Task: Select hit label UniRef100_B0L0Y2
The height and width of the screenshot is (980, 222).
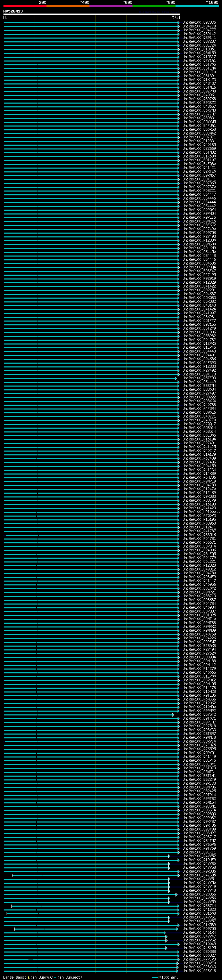Action: click(199, 588)
